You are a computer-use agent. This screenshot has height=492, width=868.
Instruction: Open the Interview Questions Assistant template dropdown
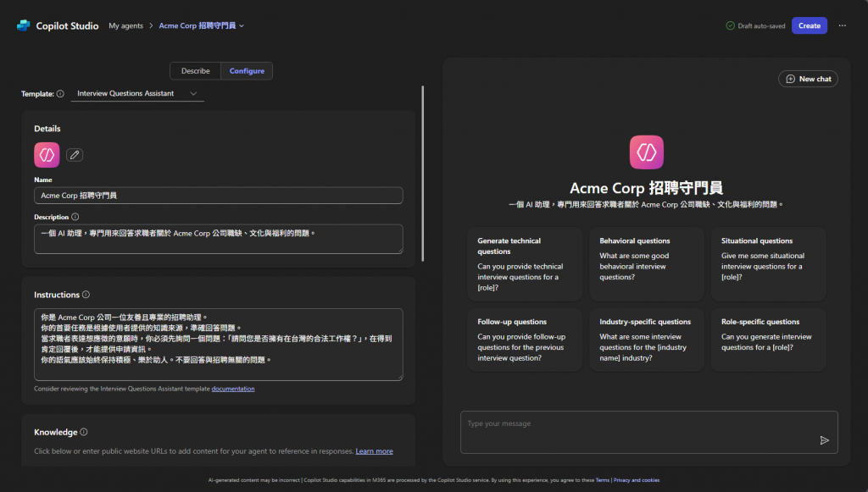tap(137, 93)
